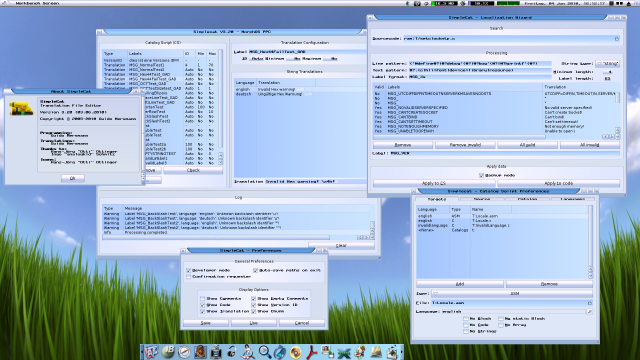Click the Save button in Preferences
Screen dimensions: 640x360
pos(206,323)
